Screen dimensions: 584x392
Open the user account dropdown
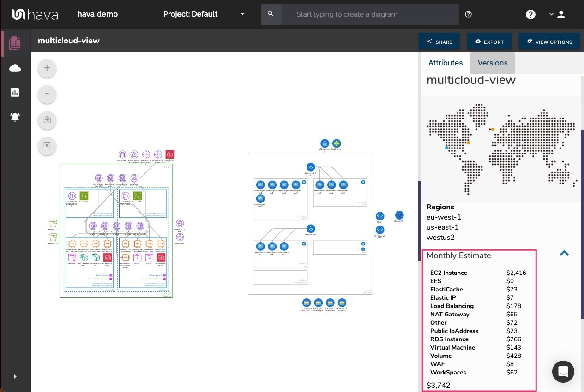[557, 14]
